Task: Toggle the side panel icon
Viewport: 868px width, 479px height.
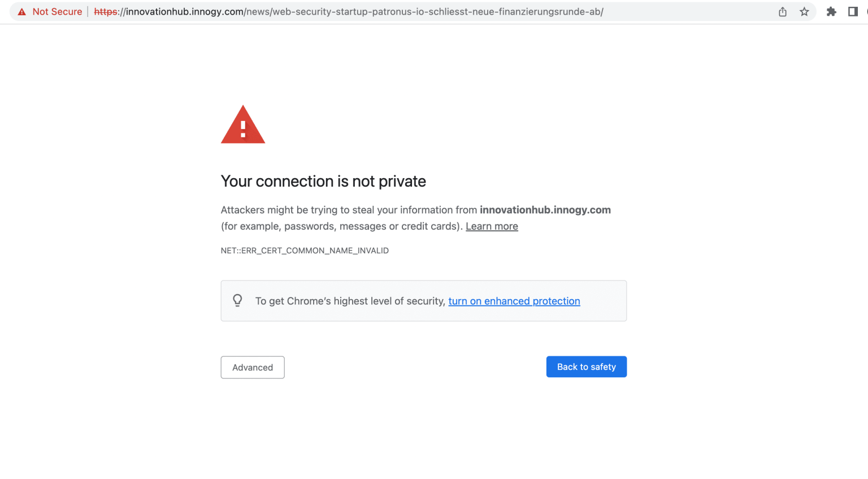Action: pyautogui.click(x=853, y=12)
